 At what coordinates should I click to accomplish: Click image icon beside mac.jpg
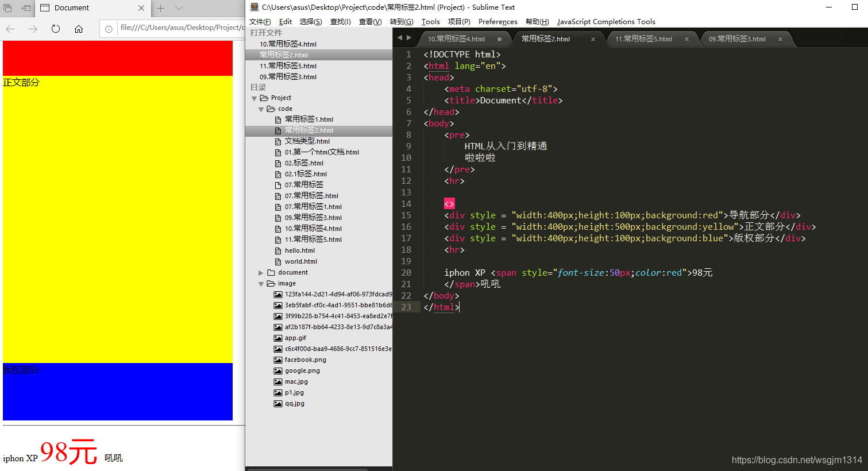(278, 382)
